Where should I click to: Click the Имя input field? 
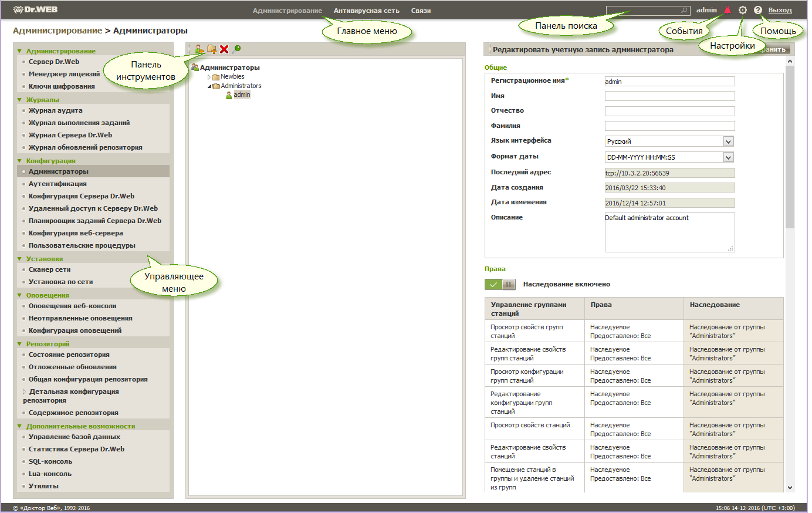(x=669, y=96)
